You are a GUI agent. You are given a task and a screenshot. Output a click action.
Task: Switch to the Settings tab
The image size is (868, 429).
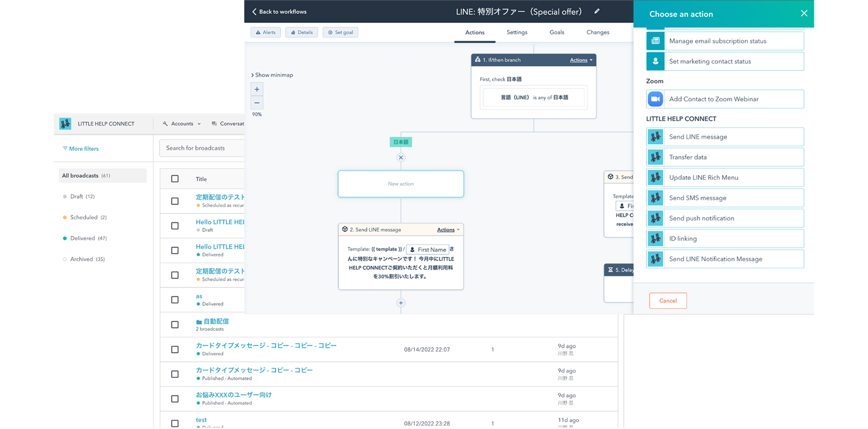point(517,32)
